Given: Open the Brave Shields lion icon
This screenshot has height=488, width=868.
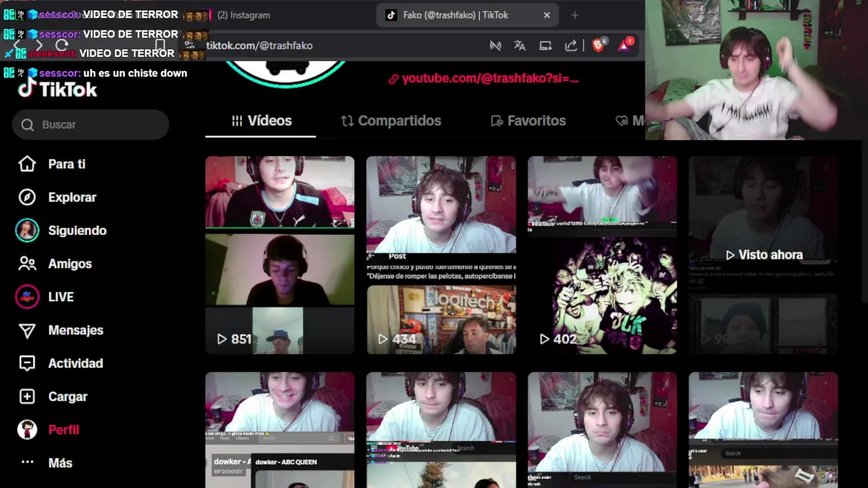Looking at the screenshot, I should coord(599,45).
